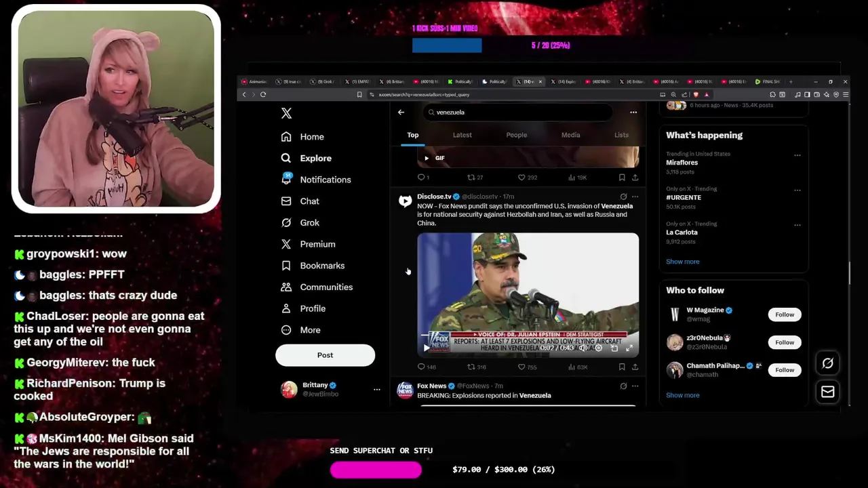The width and height of the screenshot is (868, 488).
Task: Click the back arrow beside search box
Action: [x=401, y=113]
